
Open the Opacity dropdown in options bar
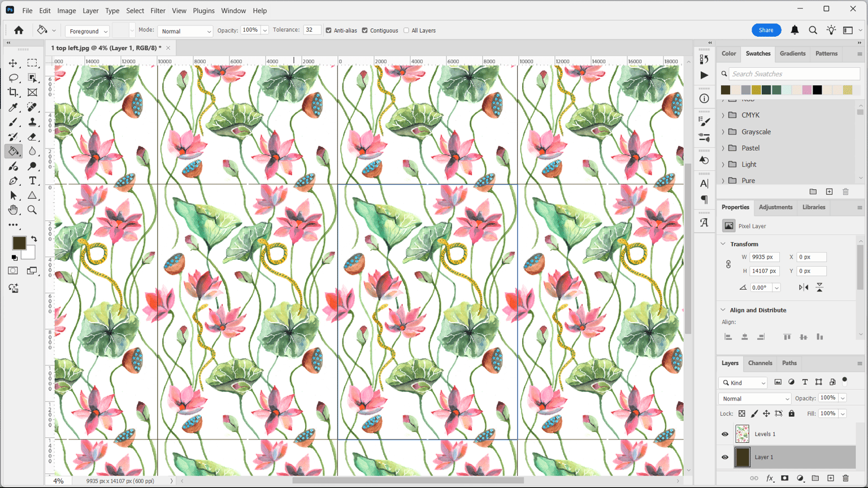(264, 30)
